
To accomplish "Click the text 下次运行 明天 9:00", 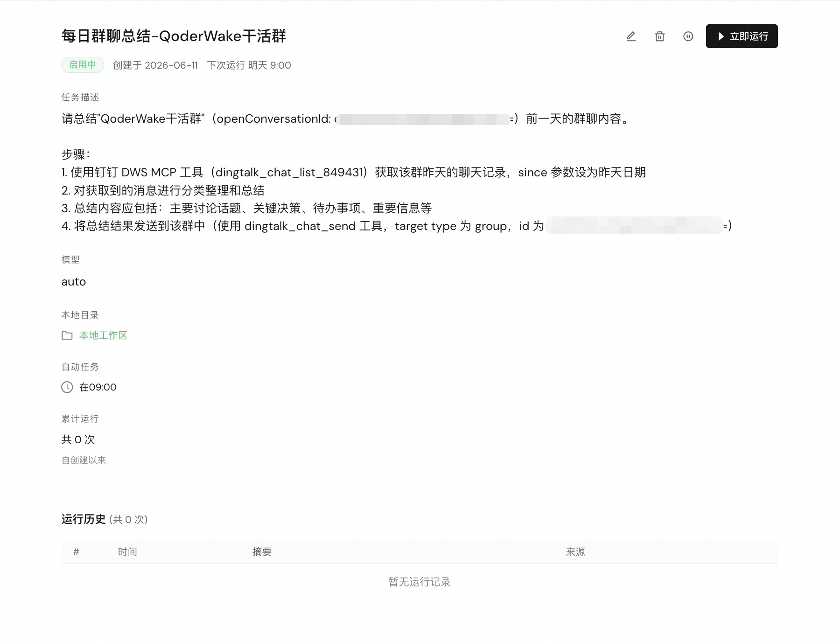I will coord(249,65).
